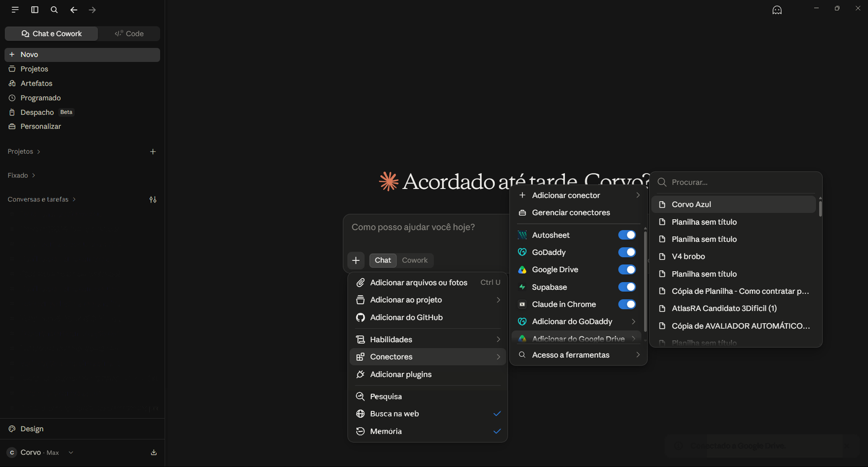Expand the Adicionar ao projeto submenu arrow
This screenshot has height=467, width=868.
tap(498, 300)
